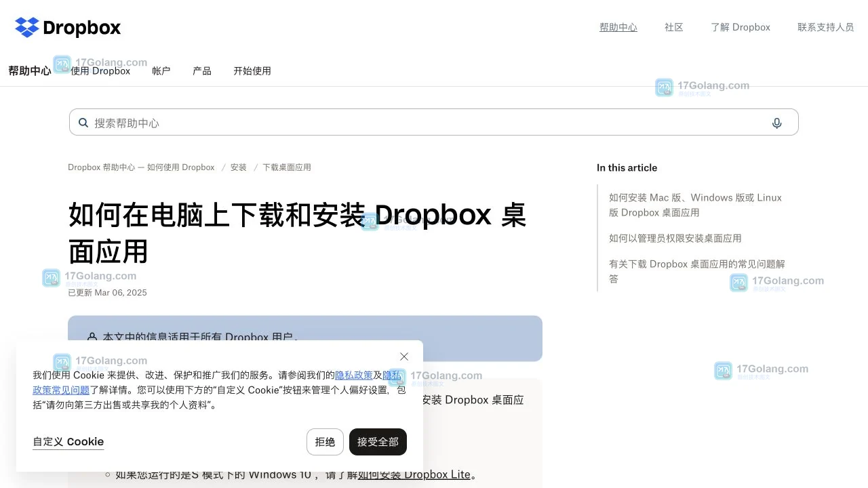Focus the 搜索帮助中心 search field
The width and height of the screenshot is (868, 488).
(x=434, y=122)
